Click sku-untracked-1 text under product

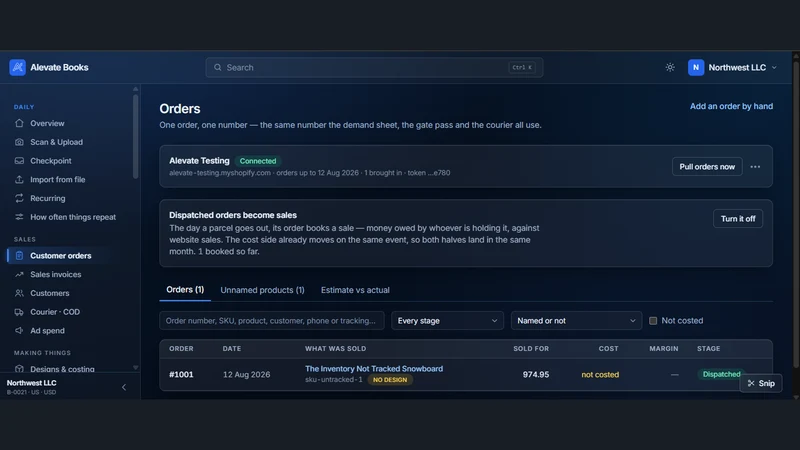click(x=334, y=380)
